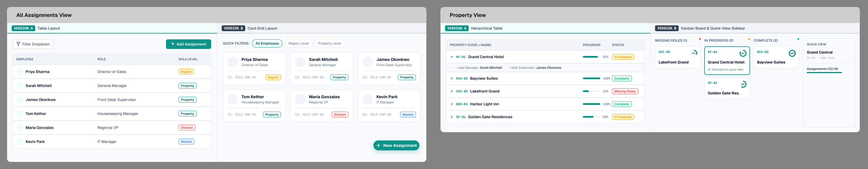Click Priya Sharma's avatar in the table layout
Screen dimensions: 868x169
click(x=20, y=71)
